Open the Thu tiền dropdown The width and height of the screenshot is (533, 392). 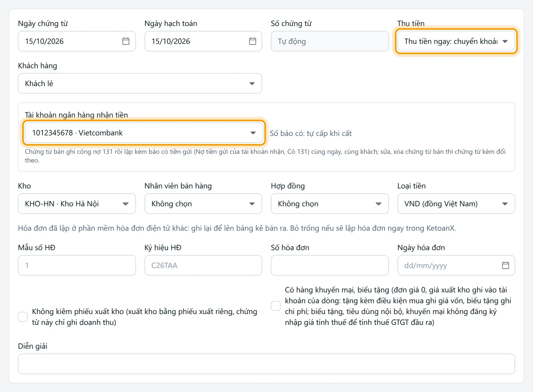point(456,41)
